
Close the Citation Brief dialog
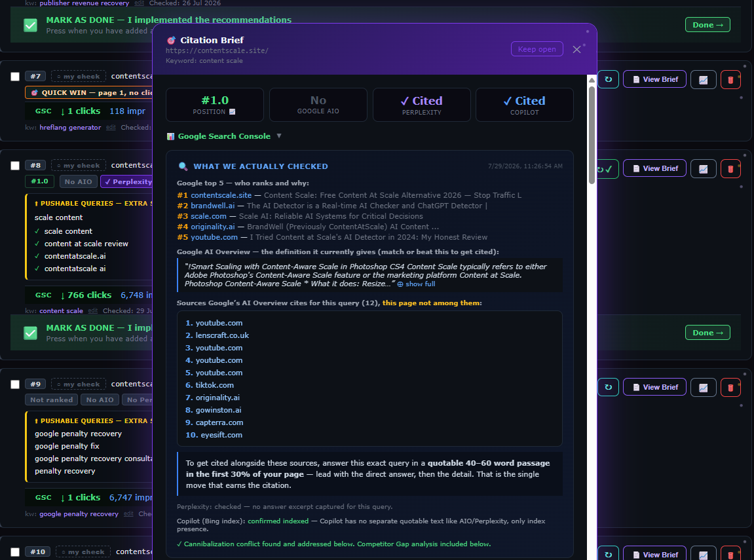576,49
